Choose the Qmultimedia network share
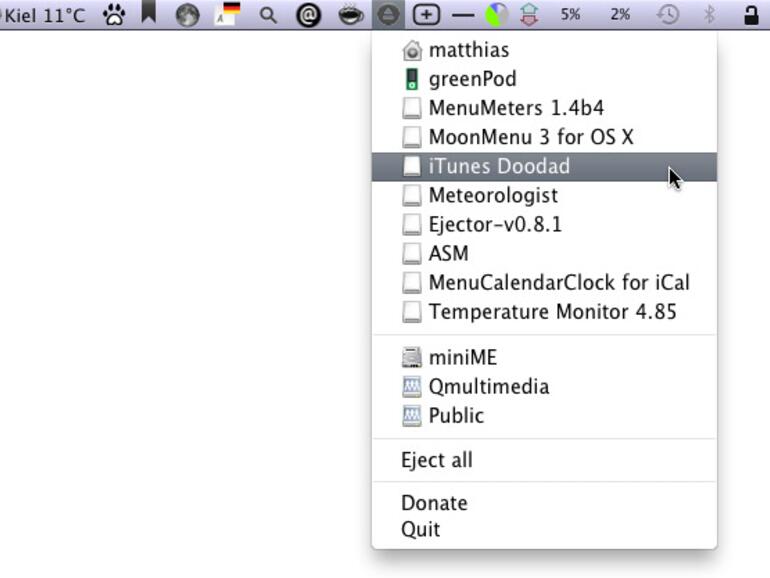Image resolution: width=770 pixels, height=578 pixels. tap(488, 386)
